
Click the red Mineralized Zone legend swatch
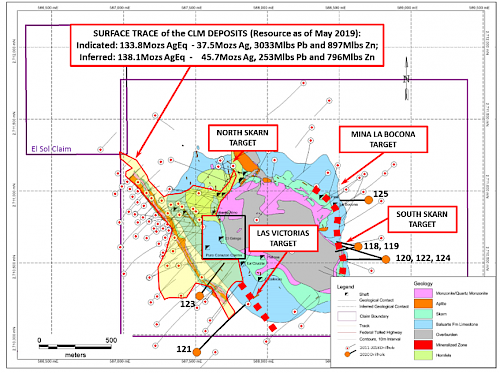(423, 345)
